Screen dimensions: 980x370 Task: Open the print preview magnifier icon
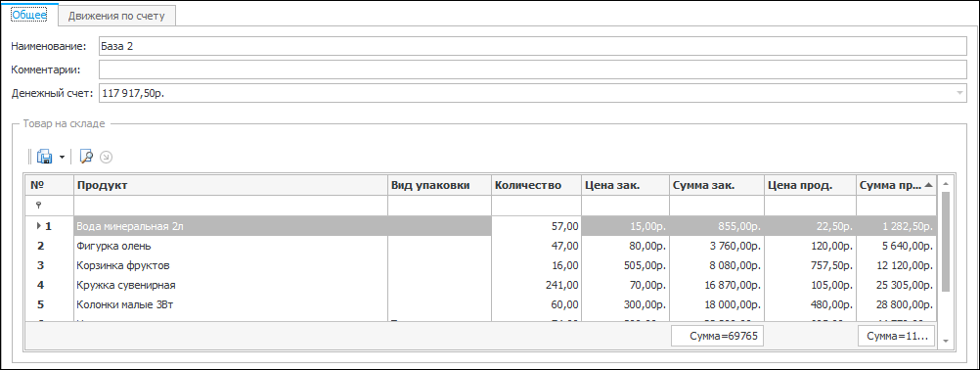[x=86, y=157]
